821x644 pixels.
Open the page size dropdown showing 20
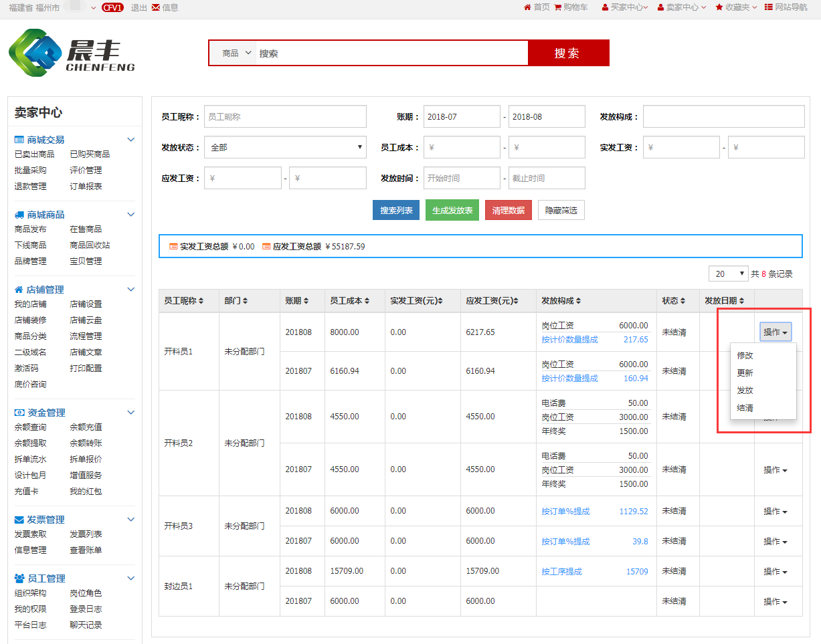[x=729, y=274]
